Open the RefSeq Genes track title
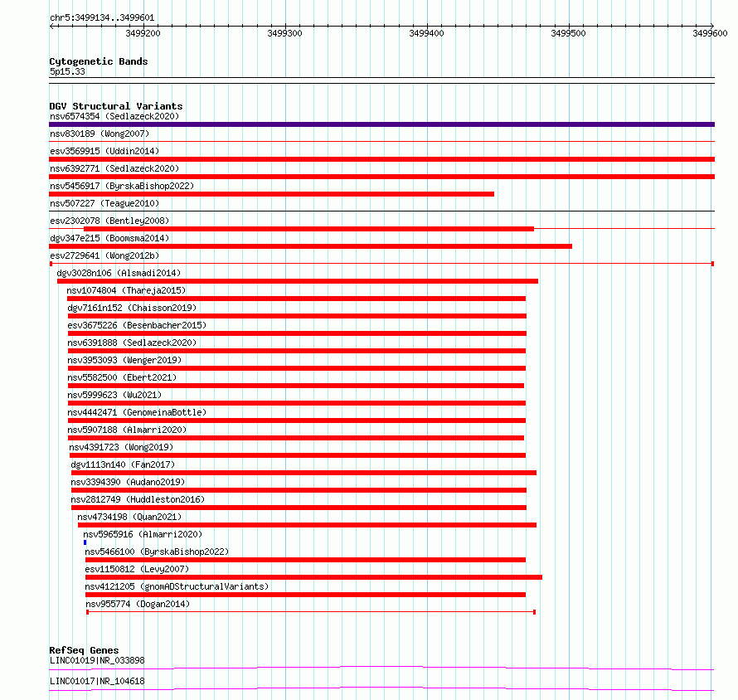 pos(85,650)
